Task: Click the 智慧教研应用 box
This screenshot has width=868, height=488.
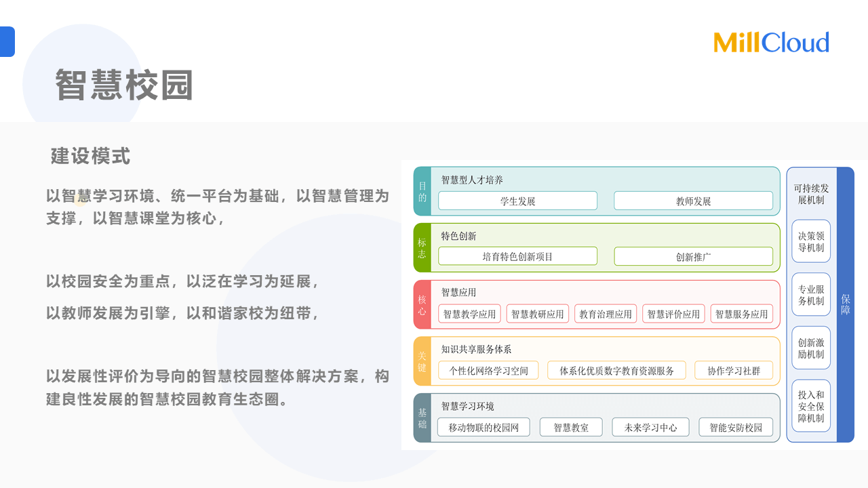Action: pos(537,314)
